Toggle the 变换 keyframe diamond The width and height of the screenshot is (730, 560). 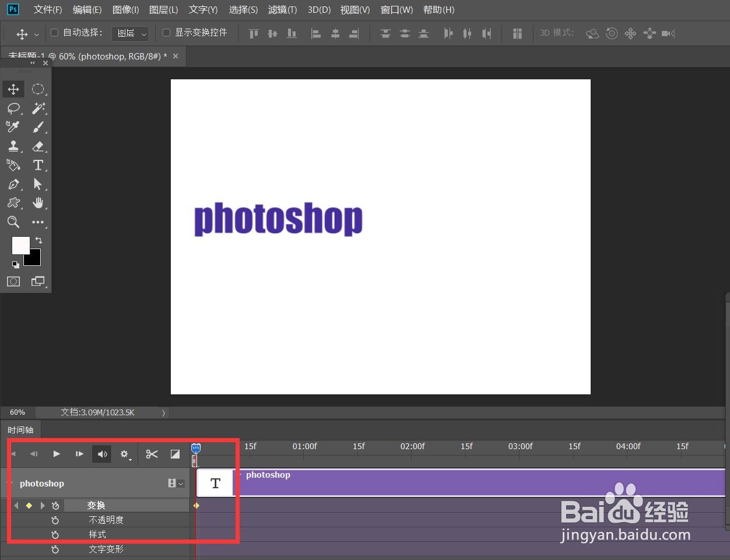pos(29,505)
